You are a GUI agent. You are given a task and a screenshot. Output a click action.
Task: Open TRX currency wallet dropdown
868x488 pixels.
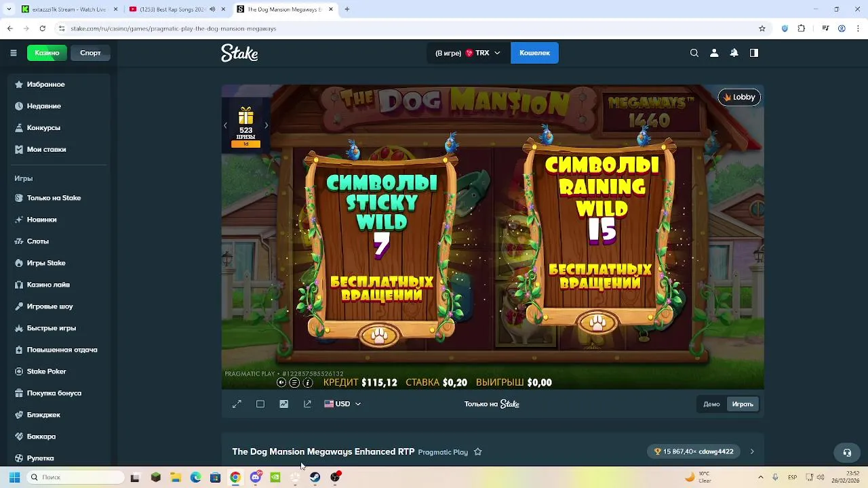(468, 53)
